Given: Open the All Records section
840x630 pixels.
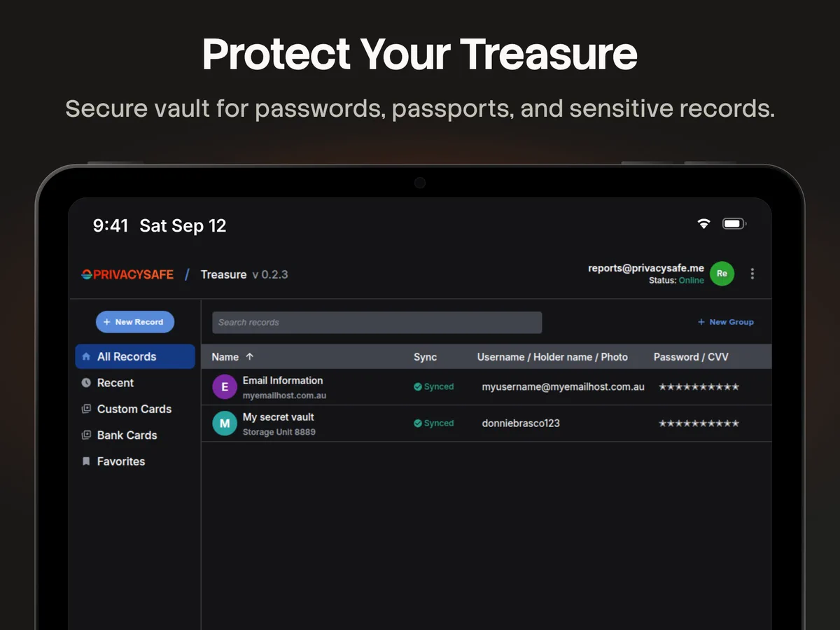Looking at the screenshot, I should coord(135,356).
